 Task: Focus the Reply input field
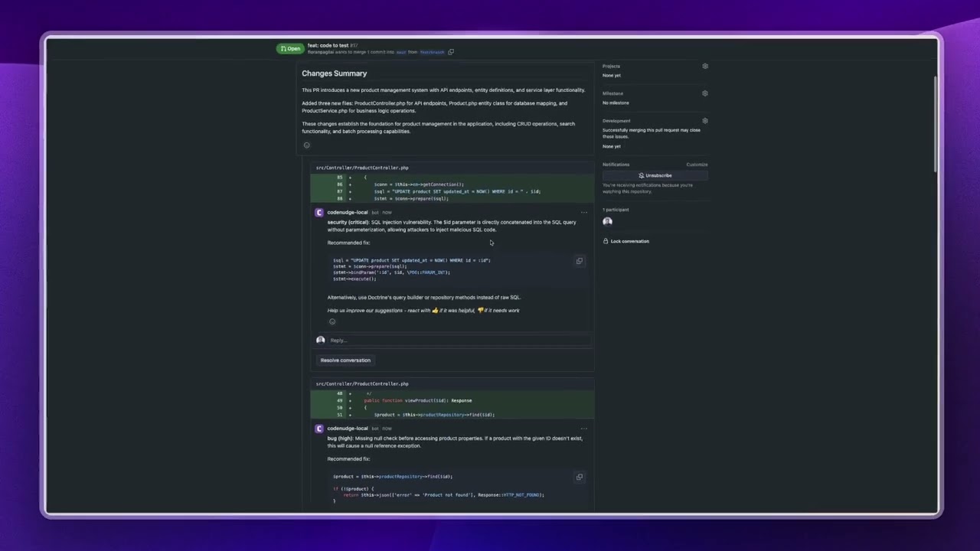coord(459,341)
